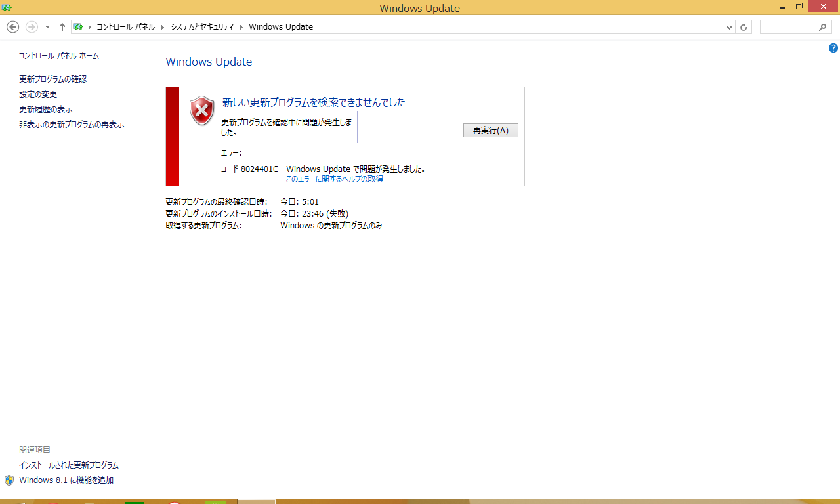Refresh the page with the refresh icon
Image resolution: width=840 pixels, height=504 pixels.
[x=744, y=27]
